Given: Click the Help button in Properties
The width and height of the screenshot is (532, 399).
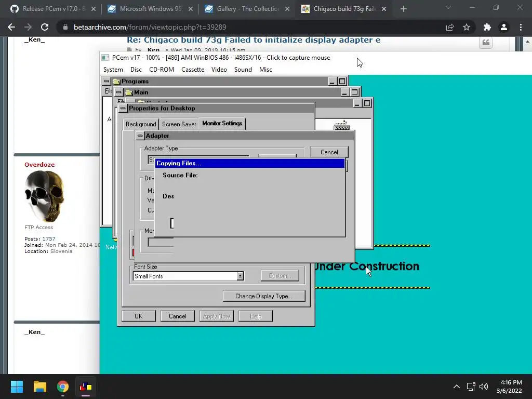Looking at the screenshot, I should click(256, 316).
